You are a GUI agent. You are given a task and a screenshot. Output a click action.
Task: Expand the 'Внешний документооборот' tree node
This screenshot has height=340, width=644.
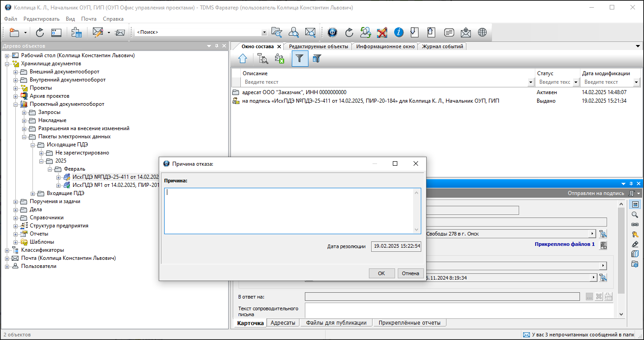coord(16,72)
